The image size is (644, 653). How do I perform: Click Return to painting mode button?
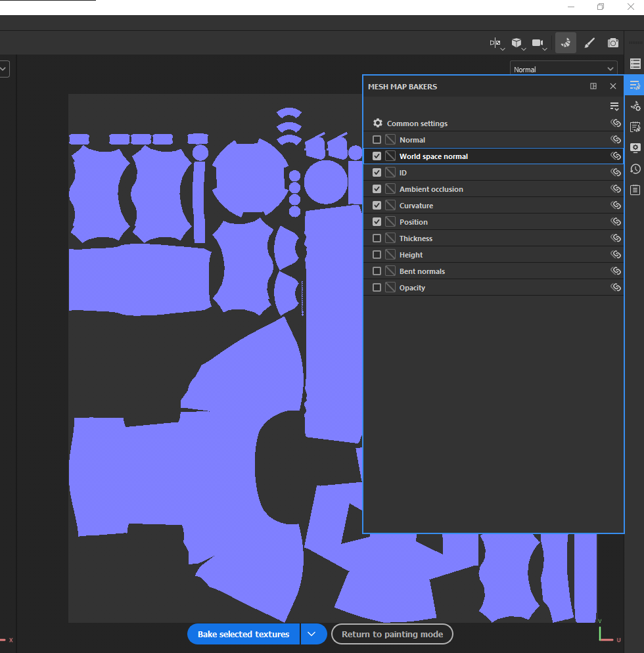[x=392, y=634]
